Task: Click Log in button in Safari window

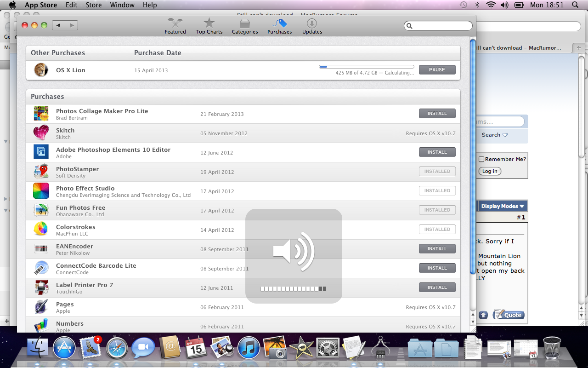Action: (490, 171)
